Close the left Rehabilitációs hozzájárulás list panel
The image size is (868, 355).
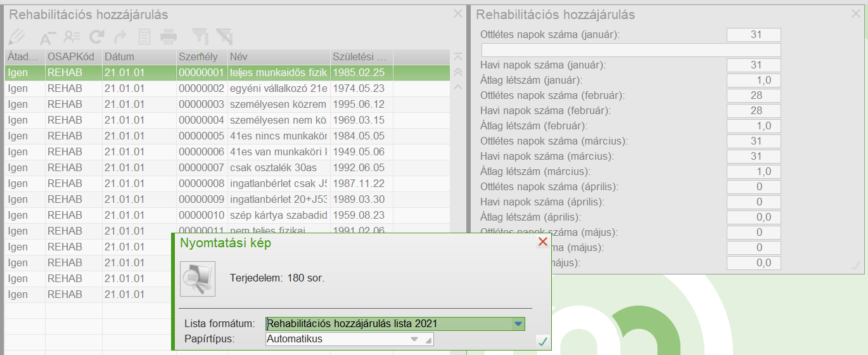(x=458, y=13)
